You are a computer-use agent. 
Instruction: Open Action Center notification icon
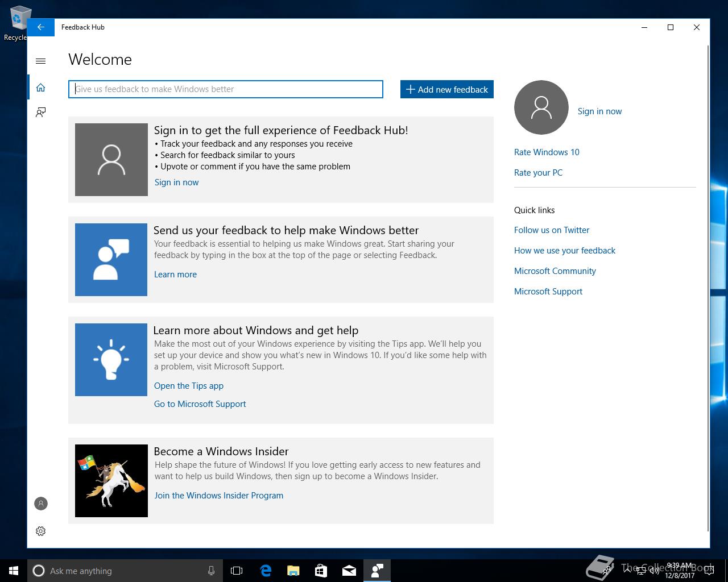tap(709, 571)
